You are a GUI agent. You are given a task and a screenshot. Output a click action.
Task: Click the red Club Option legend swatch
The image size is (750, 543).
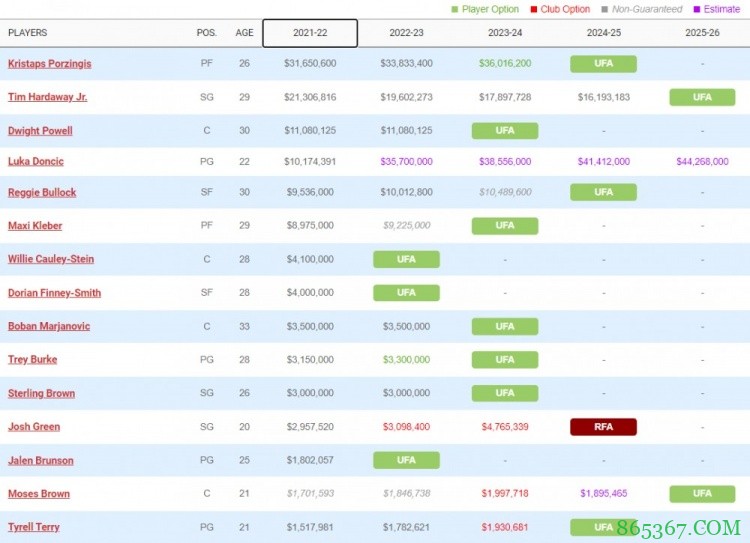(x=532, y=9)
